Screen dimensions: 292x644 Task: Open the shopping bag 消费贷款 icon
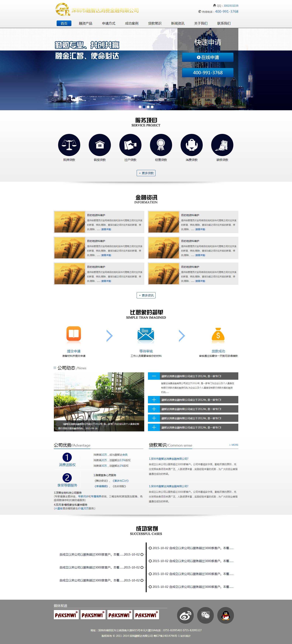click(192, 145)
